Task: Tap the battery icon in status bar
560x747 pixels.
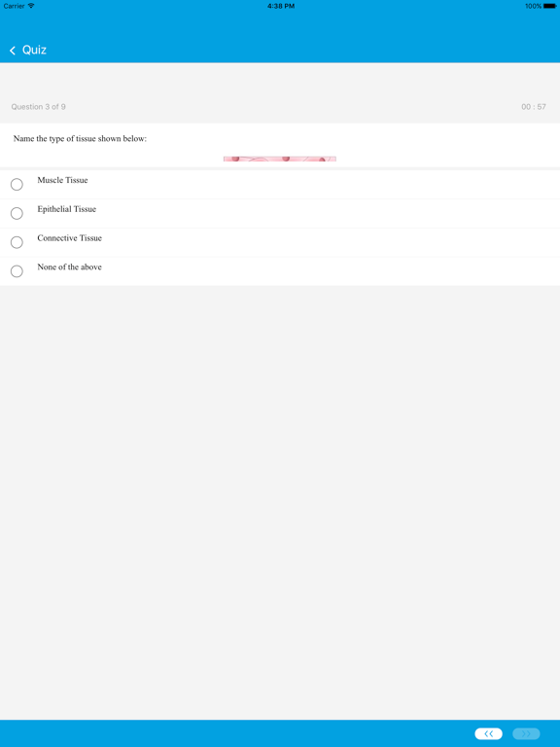Action: [x=549, y=6]
